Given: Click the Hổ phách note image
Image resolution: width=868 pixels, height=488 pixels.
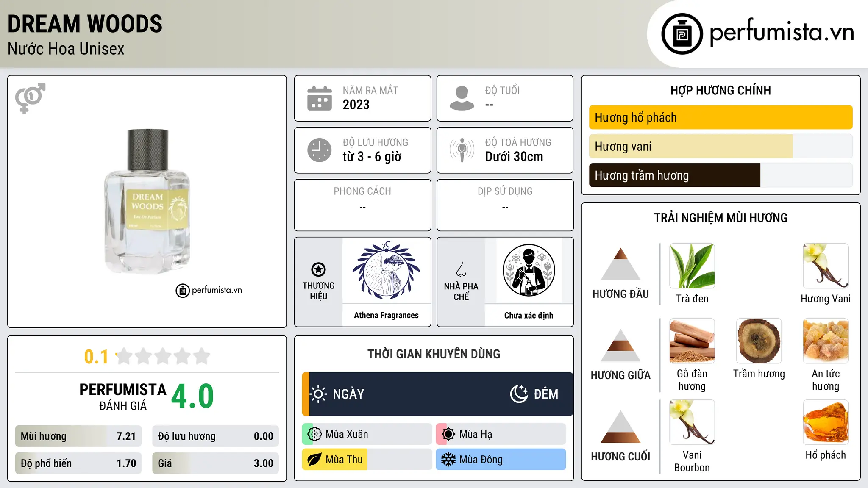Looking at the screenshot, I should pos(826,422).
